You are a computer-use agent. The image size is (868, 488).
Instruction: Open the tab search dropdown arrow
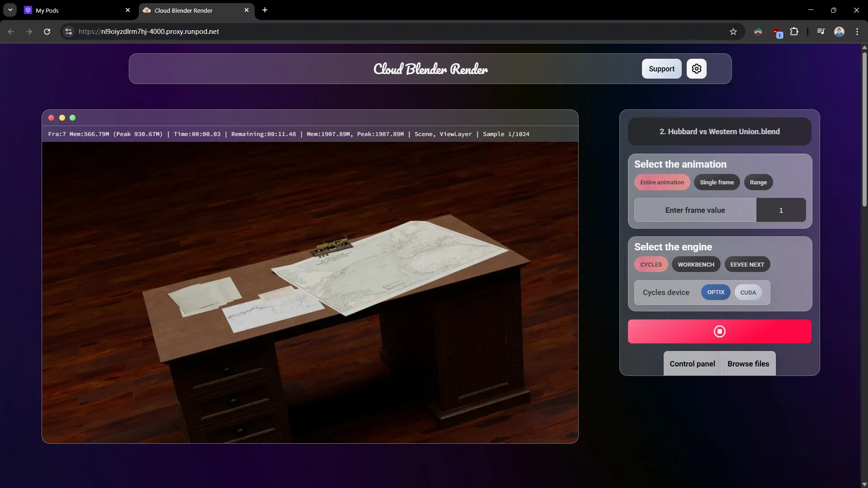point(10,10)
